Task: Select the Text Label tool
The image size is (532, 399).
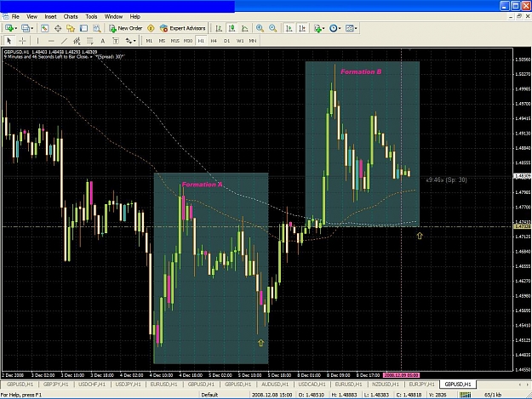Action: tap(116, 41)
